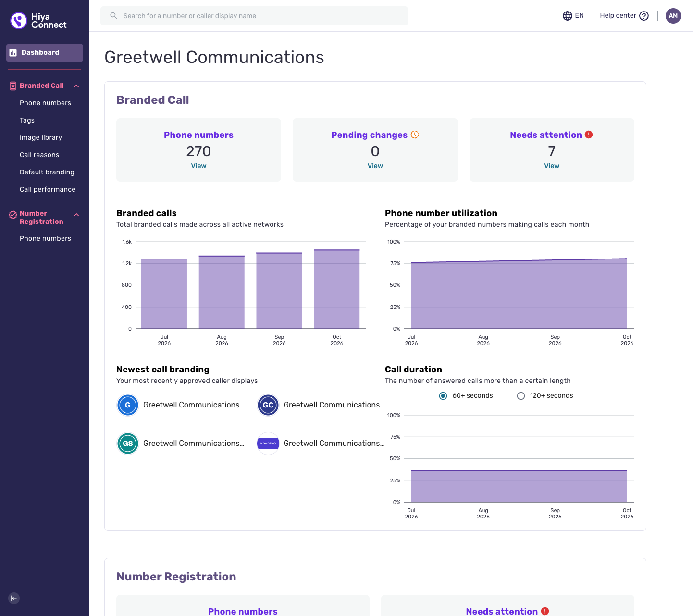Click the alert icon in Number Registration card
This screenshot has width=693, height=616.
coord(545,611)
